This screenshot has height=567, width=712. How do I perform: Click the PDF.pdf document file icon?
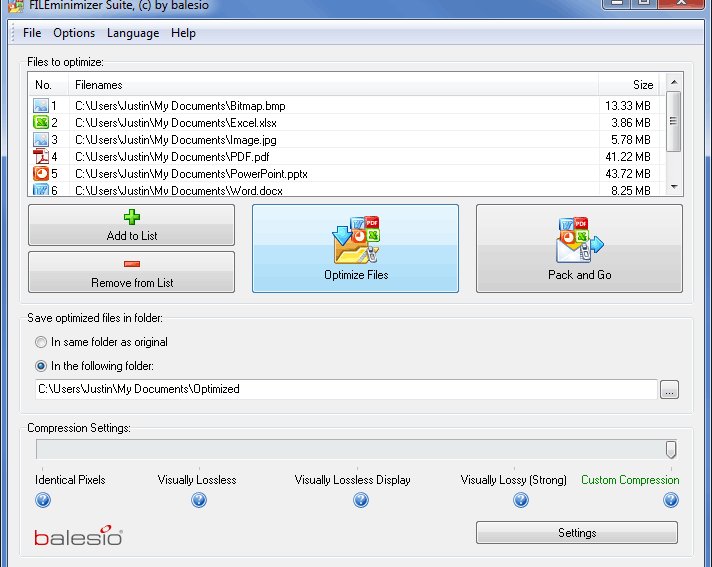click(x=41, y=157)
